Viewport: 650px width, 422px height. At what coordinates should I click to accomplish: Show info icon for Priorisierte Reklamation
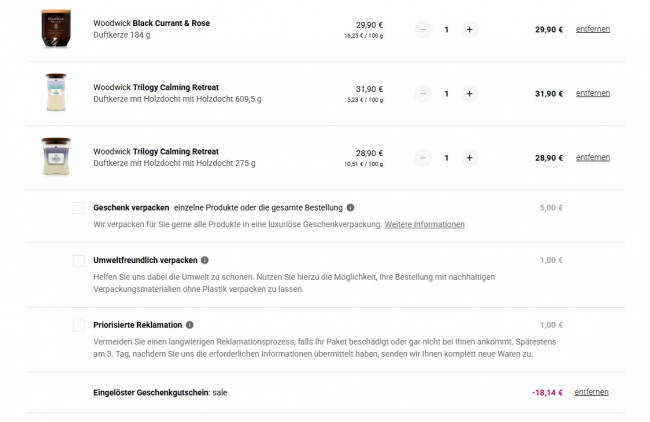point(189,325)
